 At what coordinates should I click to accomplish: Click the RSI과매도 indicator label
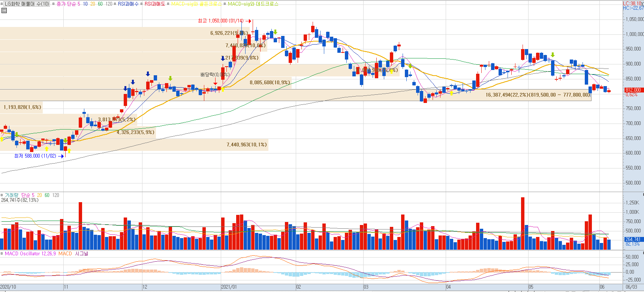154,4
